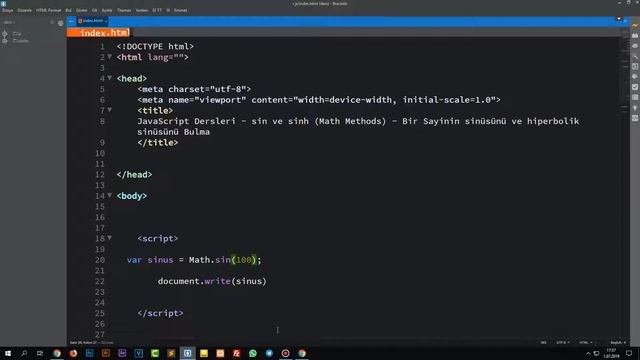Click the table icon in right toolbar

pos(635,98)
